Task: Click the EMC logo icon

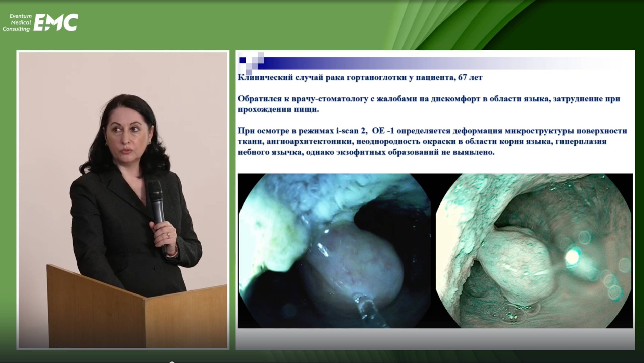Action: pos(56,22)
